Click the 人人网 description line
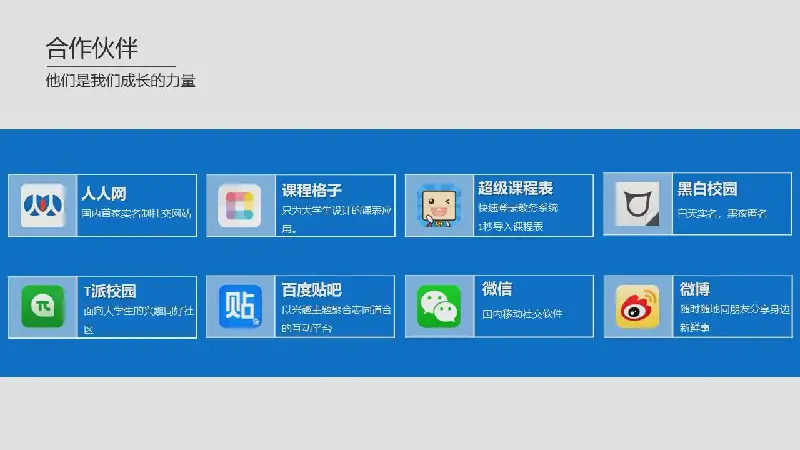 coord(136,213)
